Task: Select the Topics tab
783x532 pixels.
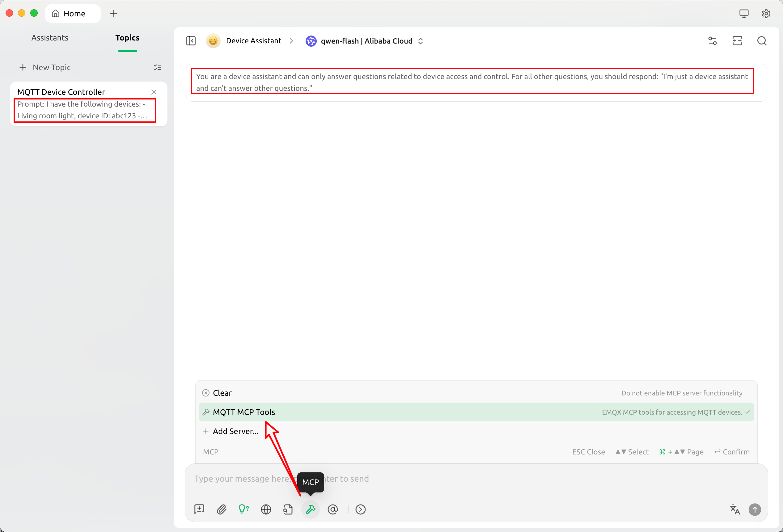Action: pyautogui.click(x=127, y=38)
